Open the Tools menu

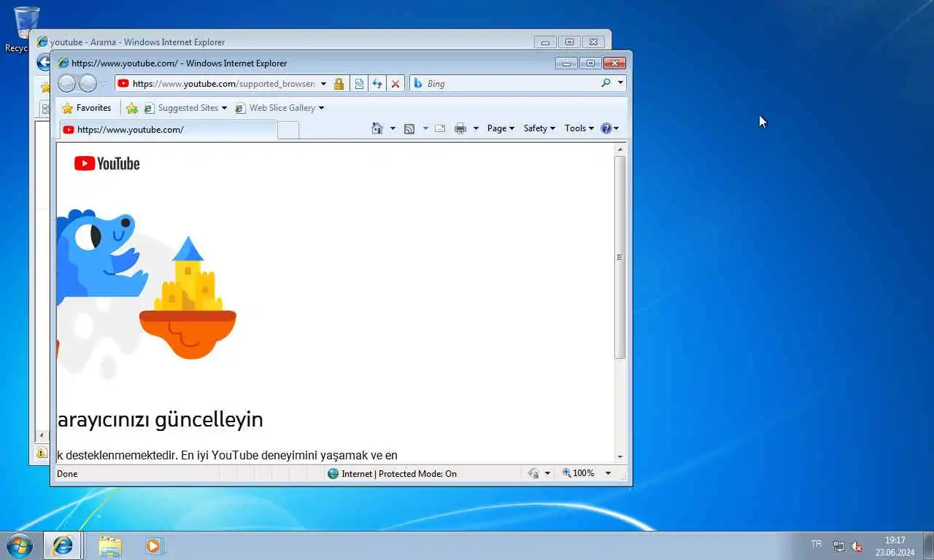(x=579, y=128)
